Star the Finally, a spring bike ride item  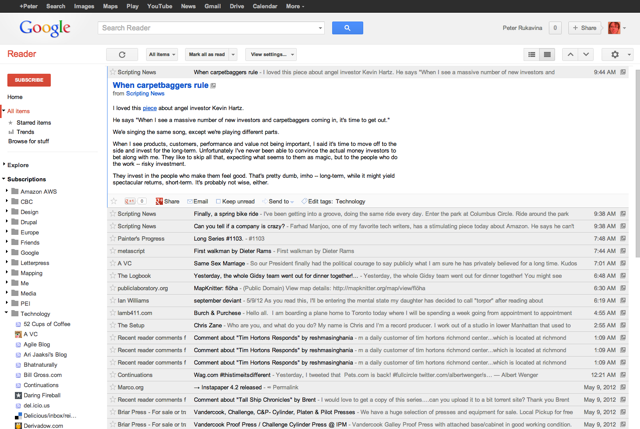click(x=113, y=213)
